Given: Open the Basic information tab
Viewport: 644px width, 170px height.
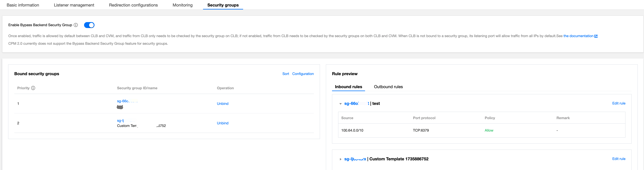Looking at the screenshot, I should tap(23, 5).
